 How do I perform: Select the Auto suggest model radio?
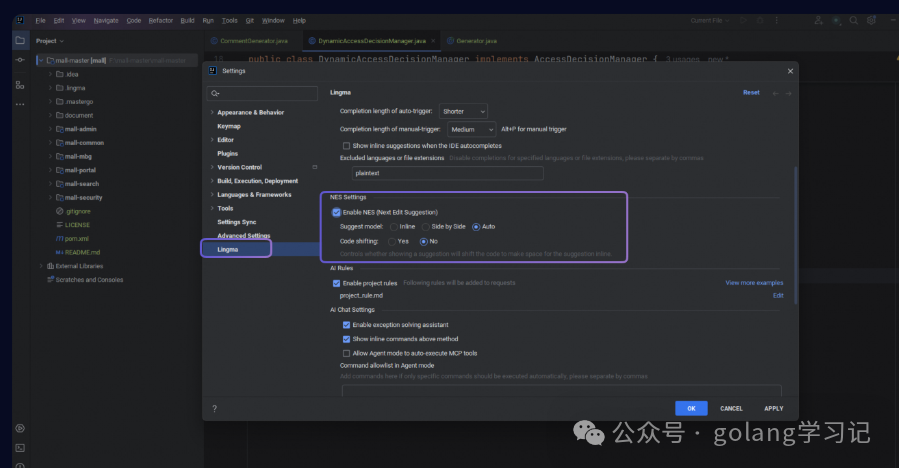(476, 227)
